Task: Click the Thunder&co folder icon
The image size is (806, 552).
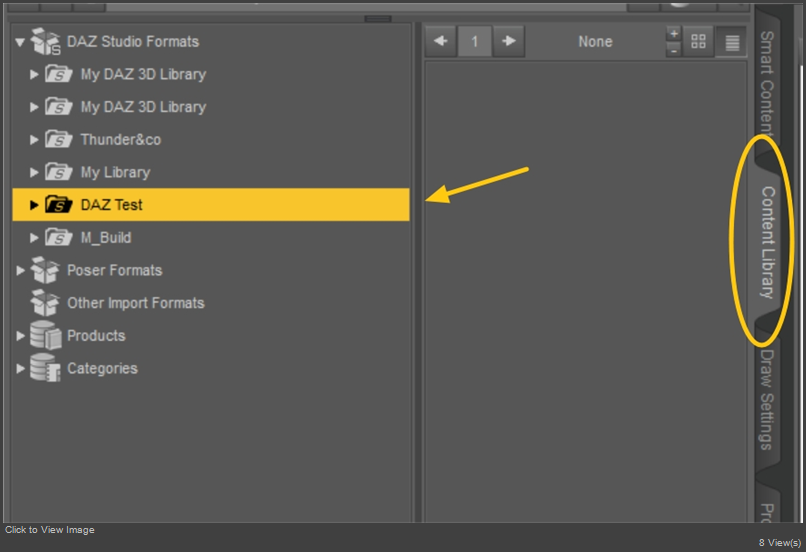Action: tap(58, 139)
